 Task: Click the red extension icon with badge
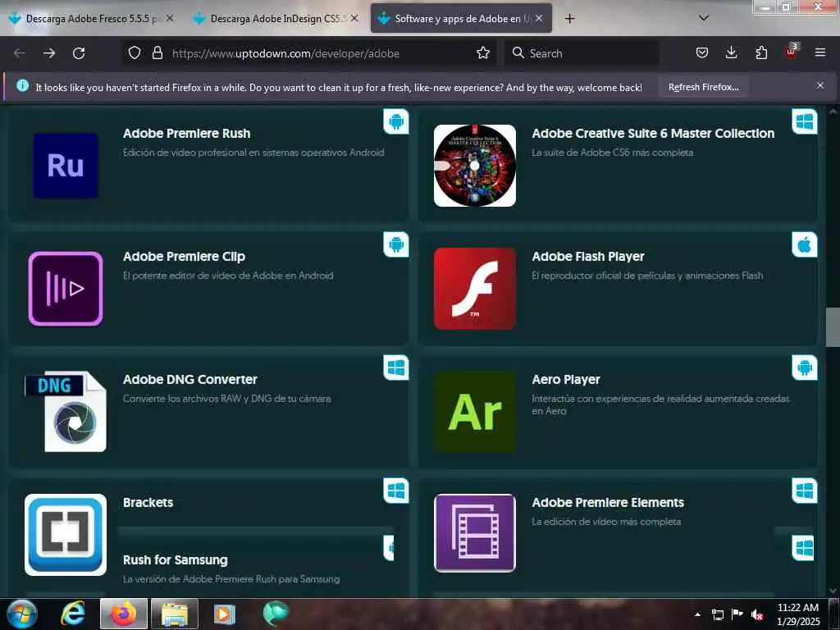792,52
